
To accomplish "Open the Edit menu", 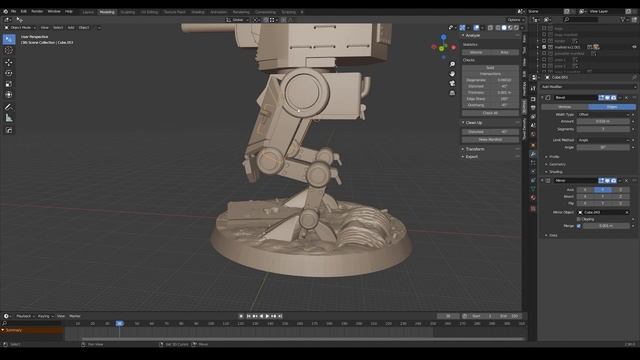I will pos(24,11).
